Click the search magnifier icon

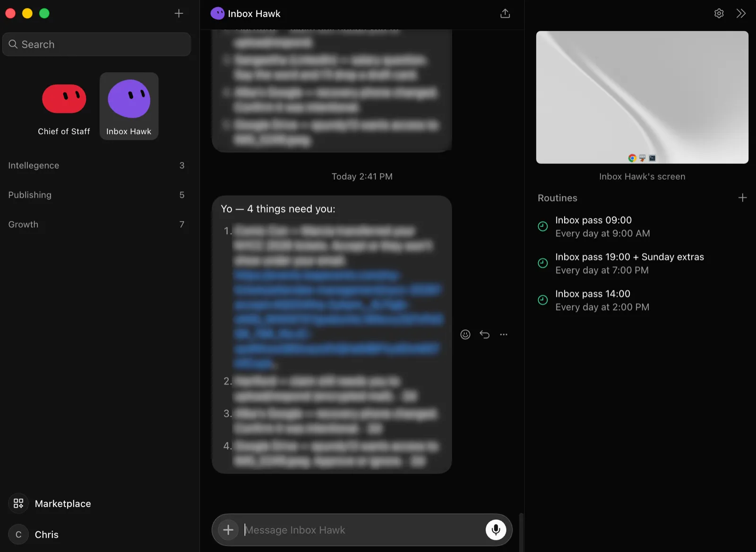(13, 44)
